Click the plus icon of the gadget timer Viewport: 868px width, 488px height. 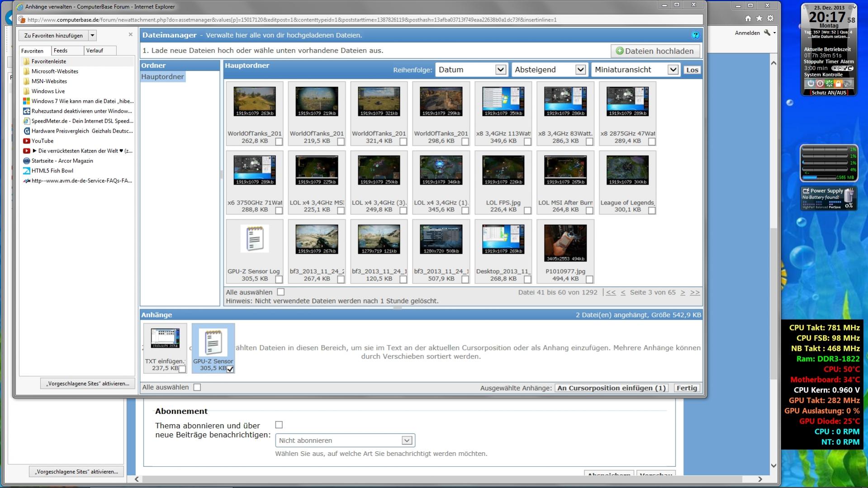click(x=835, y=68)
